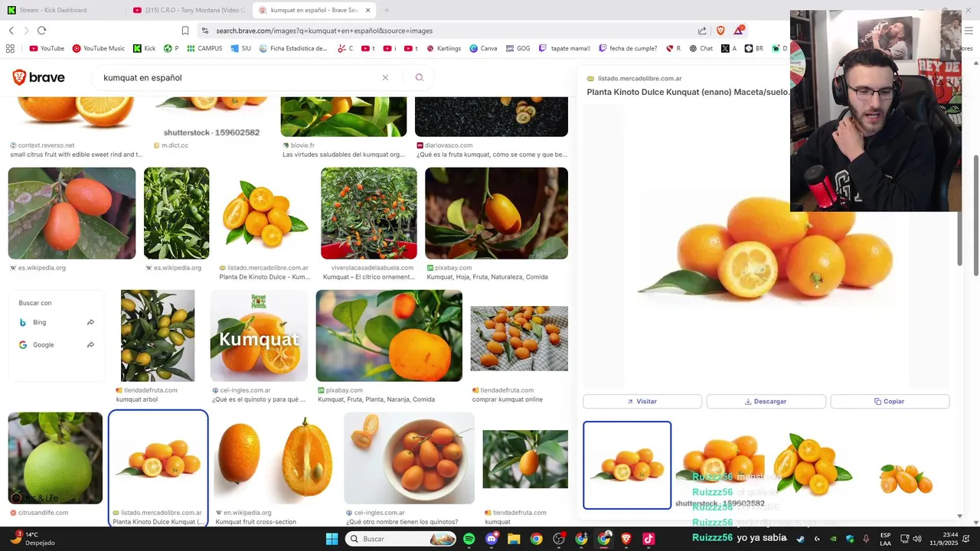Click the 'Kumquat, Fruta, Planta, Naranja, Comida' caption
The width and height of the screenshot is (980, 551).
[x=376, y=399]
